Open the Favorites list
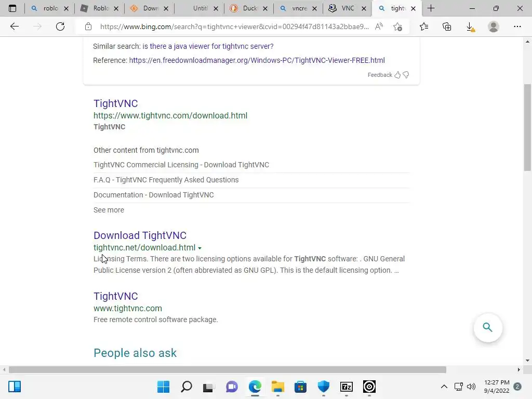Image resolution: width=532 pixels, height=399 pixels. click(424, 26)
